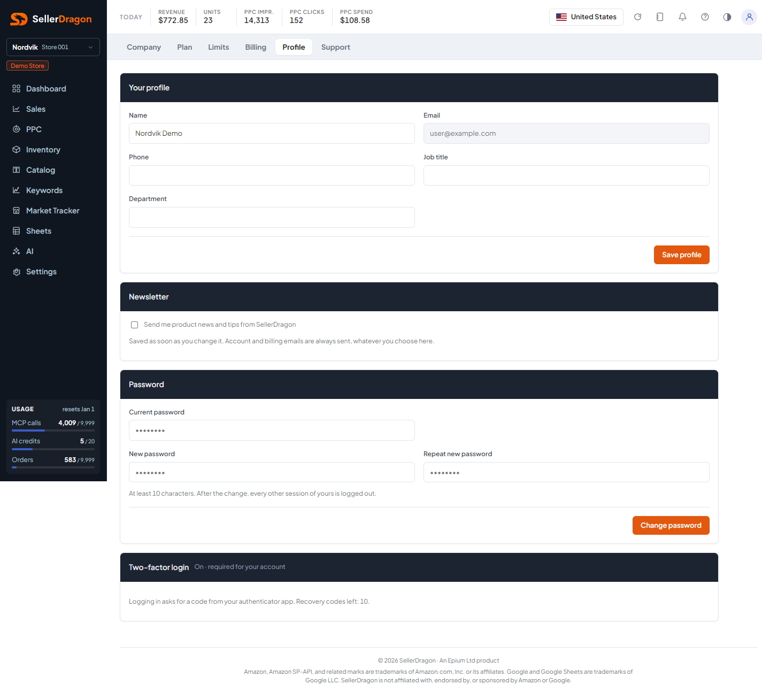Click the SellerDragon logo
Image resolution: width=762 pixels, height=700 pixels.
[51, 19]
